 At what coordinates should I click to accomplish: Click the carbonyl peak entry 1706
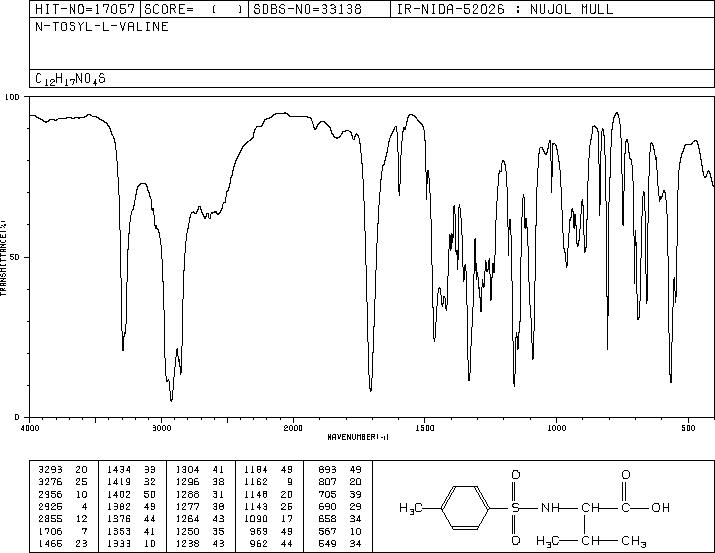tap(50, 531)
